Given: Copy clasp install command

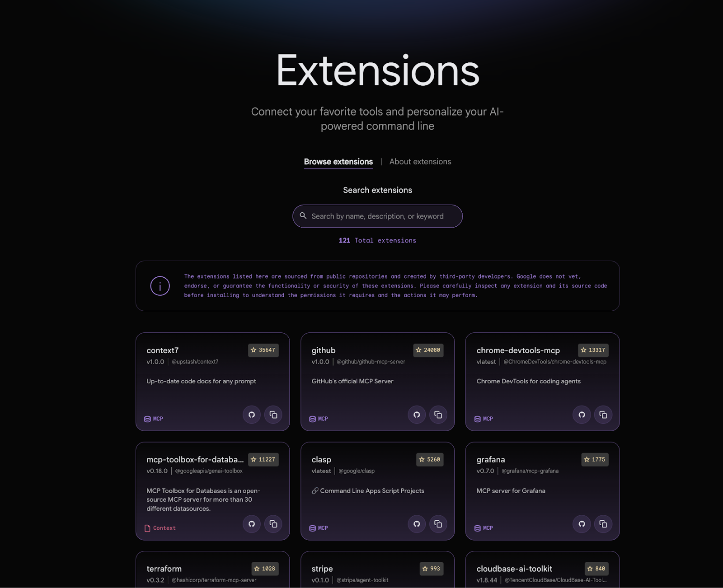Looking at the screenshot, I should tap(438, 524).
